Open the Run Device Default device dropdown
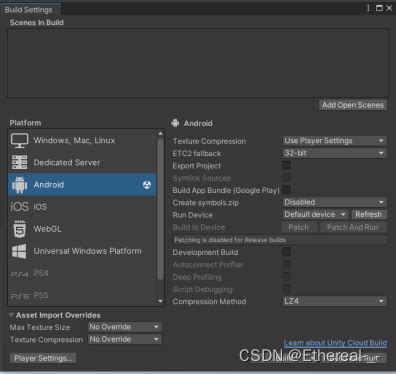Image resolution: width=396 pixels, height=374 pixels. pyautogui.click(x=315, y=214)
